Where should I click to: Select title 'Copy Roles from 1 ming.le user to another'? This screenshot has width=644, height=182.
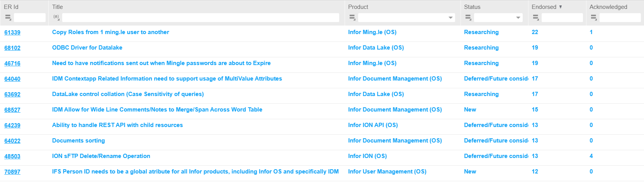point(110,32)
